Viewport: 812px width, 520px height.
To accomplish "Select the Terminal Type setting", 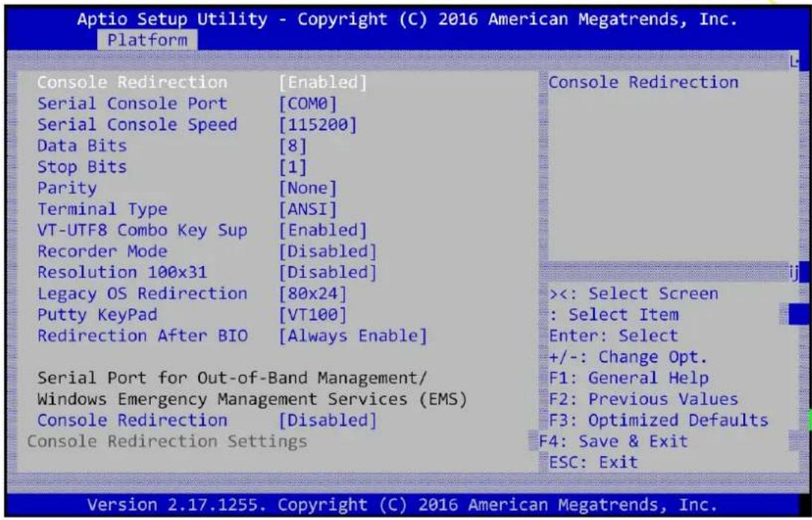I will [x=102, y=209].
